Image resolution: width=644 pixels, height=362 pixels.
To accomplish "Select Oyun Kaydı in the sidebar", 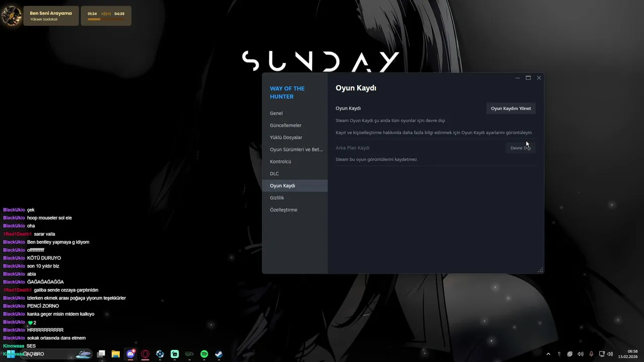I will coord(295,186).
